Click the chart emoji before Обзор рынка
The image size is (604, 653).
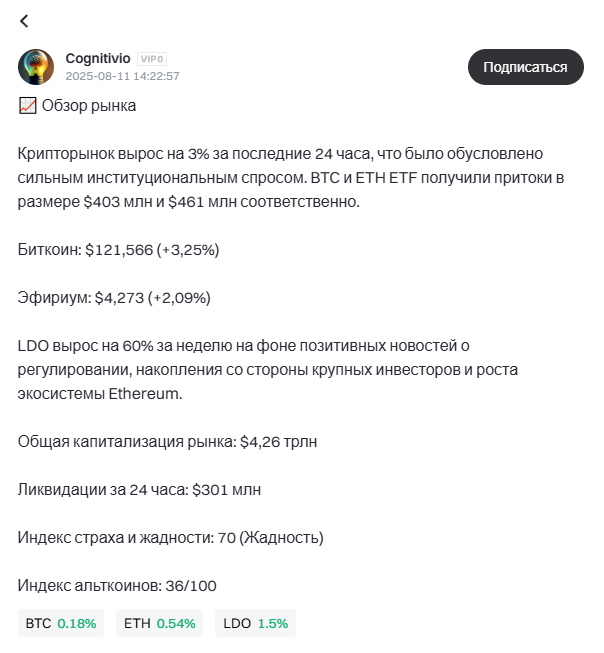pyautogui.click(x=27, y=105)
